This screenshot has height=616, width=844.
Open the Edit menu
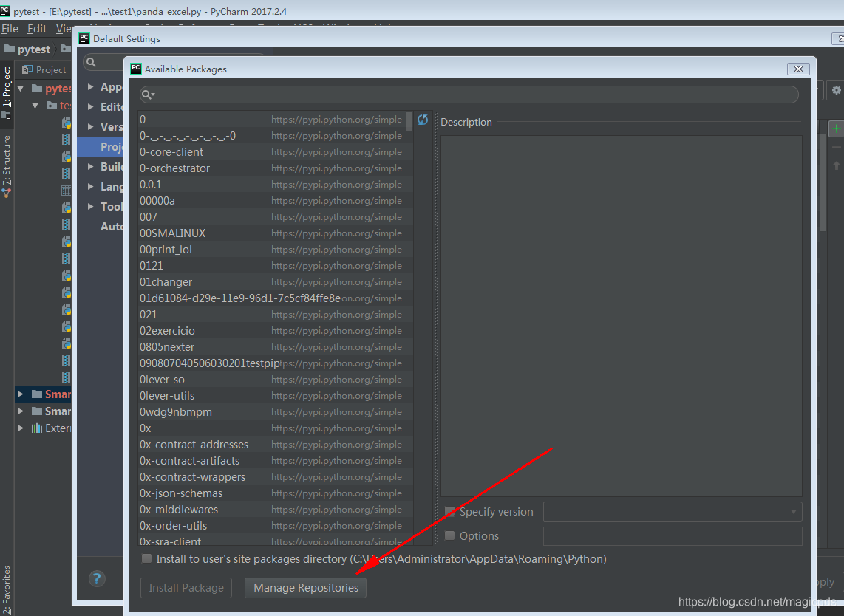(x=37, y=29)
